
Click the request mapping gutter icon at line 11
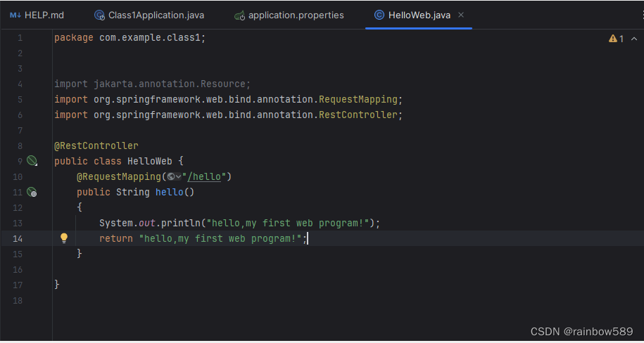coord(32,192)
